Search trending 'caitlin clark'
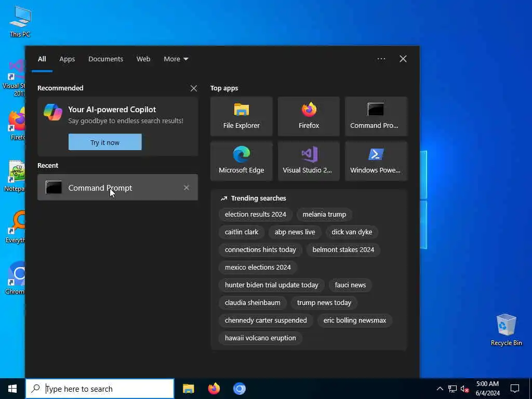Image resolution: width=532 pixels, height=399 pixels. [241, 232]
